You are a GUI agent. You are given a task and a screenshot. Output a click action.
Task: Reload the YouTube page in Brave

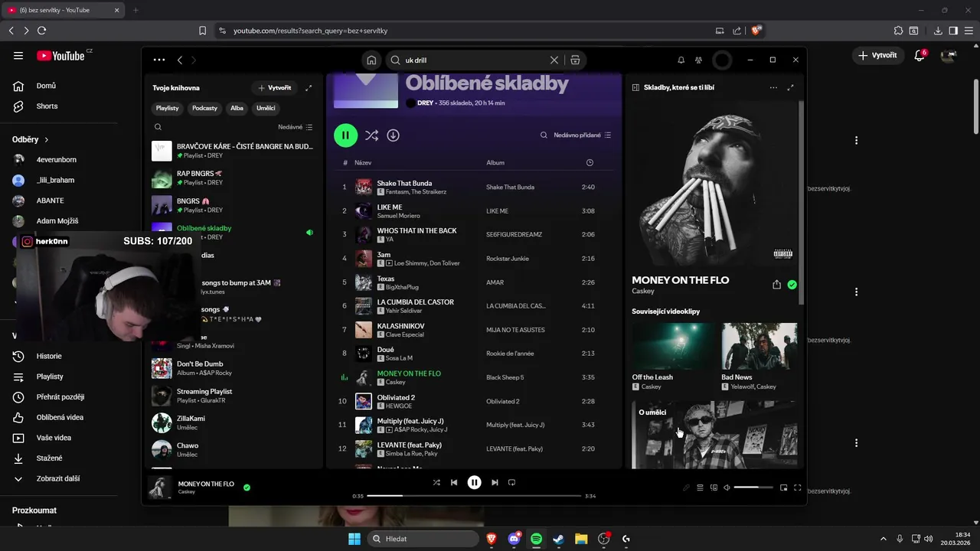[41, 31]
